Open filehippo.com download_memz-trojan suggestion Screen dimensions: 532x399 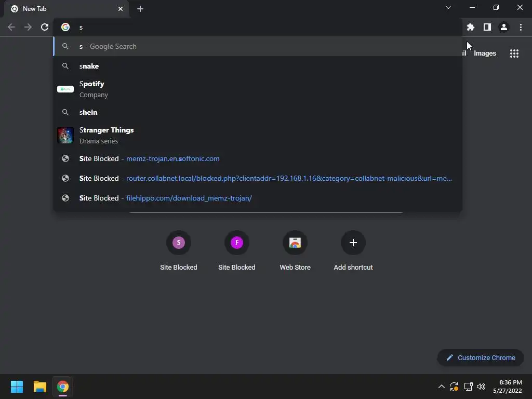(258, 198)
